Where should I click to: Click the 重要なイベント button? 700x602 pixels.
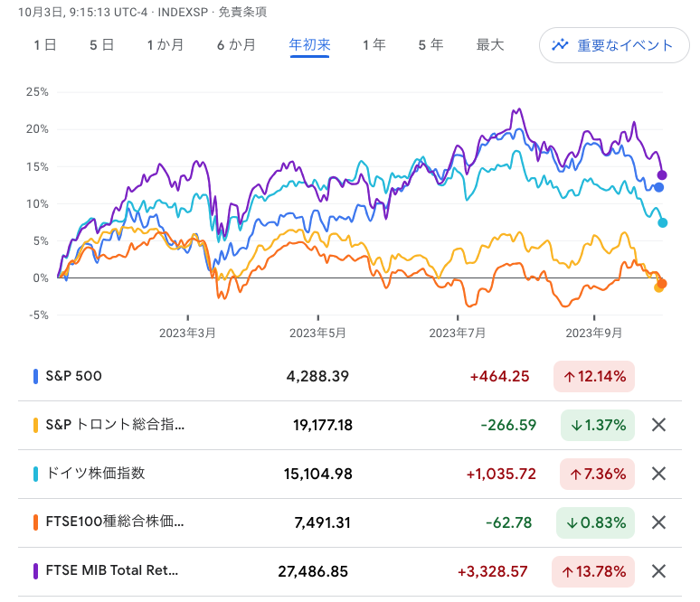[x=614, y=45]
